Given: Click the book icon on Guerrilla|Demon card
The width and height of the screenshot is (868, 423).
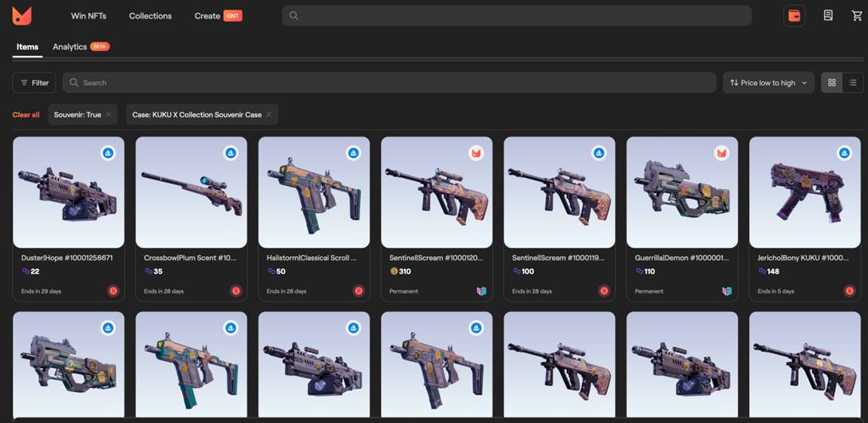Looking at the screenshot, I should click(727, 291).
